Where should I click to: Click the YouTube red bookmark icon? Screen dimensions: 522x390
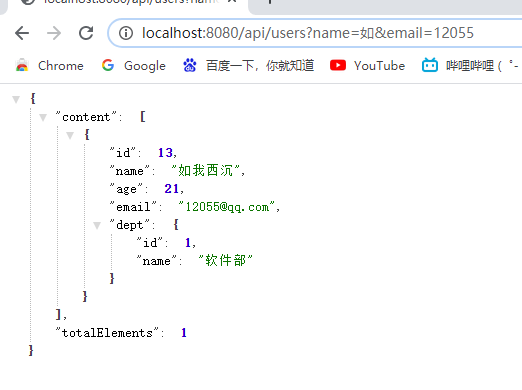338,65
